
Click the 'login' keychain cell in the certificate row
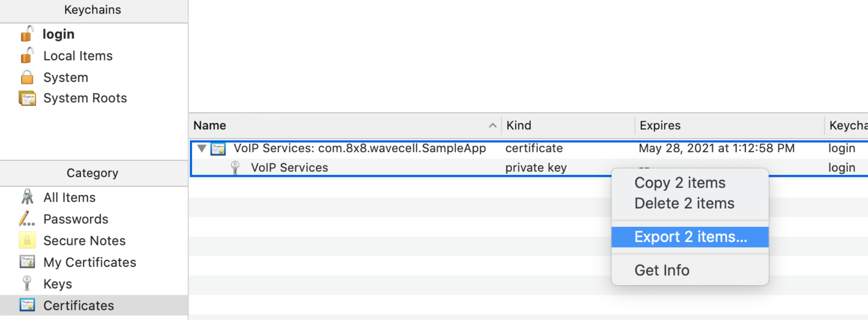point(842,148)
